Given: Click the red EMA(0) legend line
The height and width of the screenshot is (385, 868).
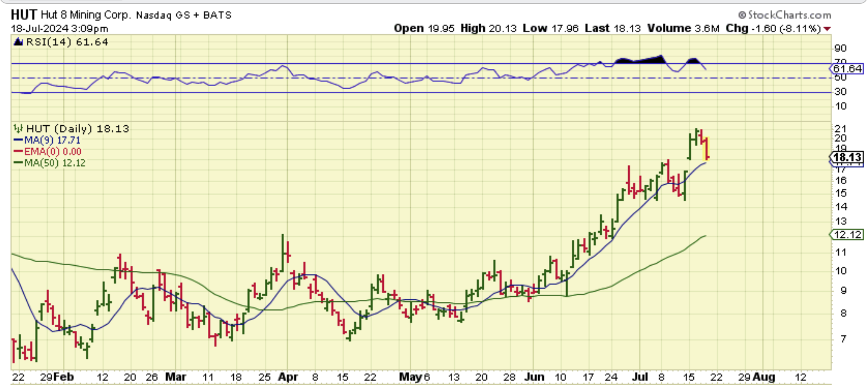Looking at the screenshot, I should [18, 151].
